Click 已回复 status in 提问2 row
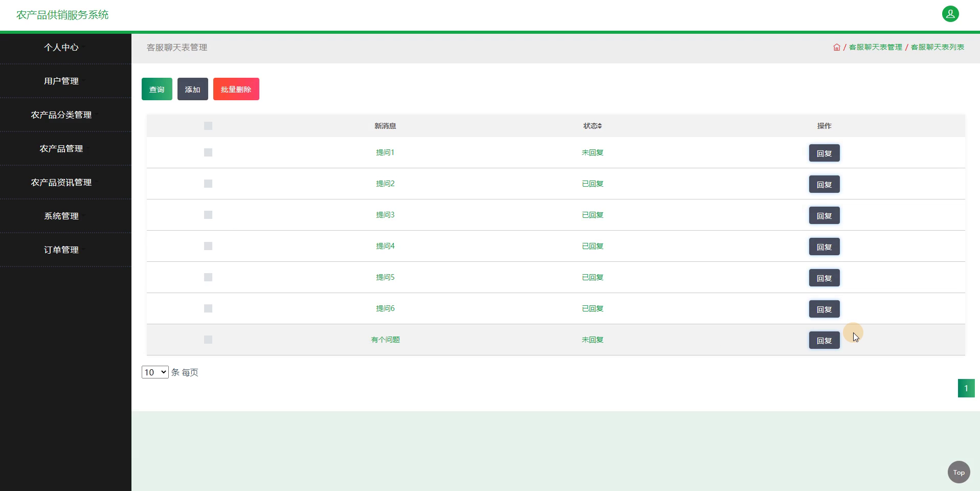This screenshot has height=491, width=980. tap(593, 184)
